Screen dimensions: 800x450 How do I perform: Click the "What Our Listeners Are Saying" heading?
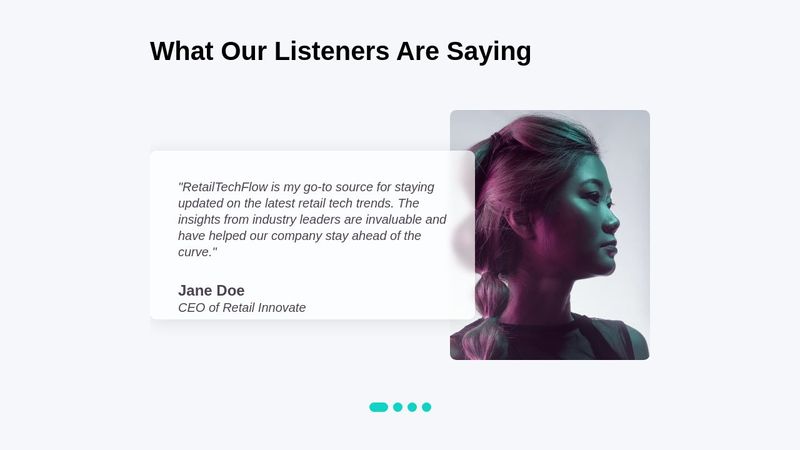(x=340, y=51)
